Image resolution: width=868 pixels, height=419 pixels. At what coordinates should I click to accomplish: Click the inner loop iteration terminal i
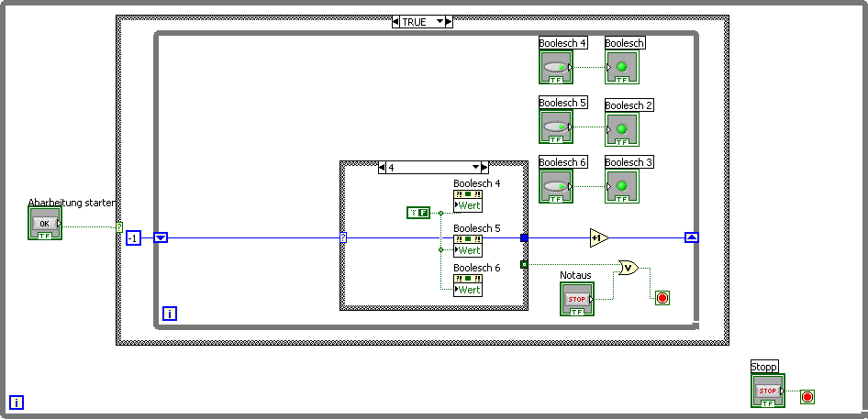pyautogui.click(x=170, y=314)
